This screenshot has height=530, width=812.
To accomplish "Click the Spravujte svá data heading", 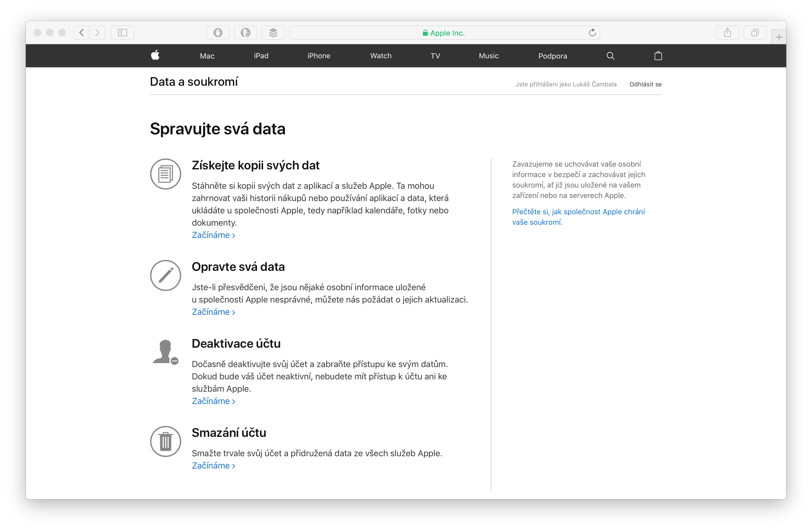I will click(218, 129).
